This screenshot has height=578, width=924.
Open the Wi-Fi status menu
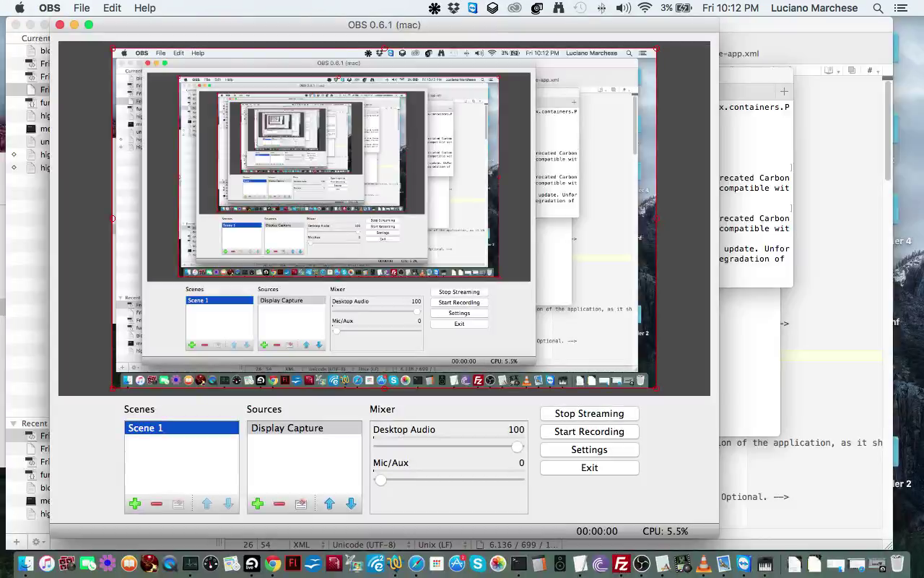point(645,8)
